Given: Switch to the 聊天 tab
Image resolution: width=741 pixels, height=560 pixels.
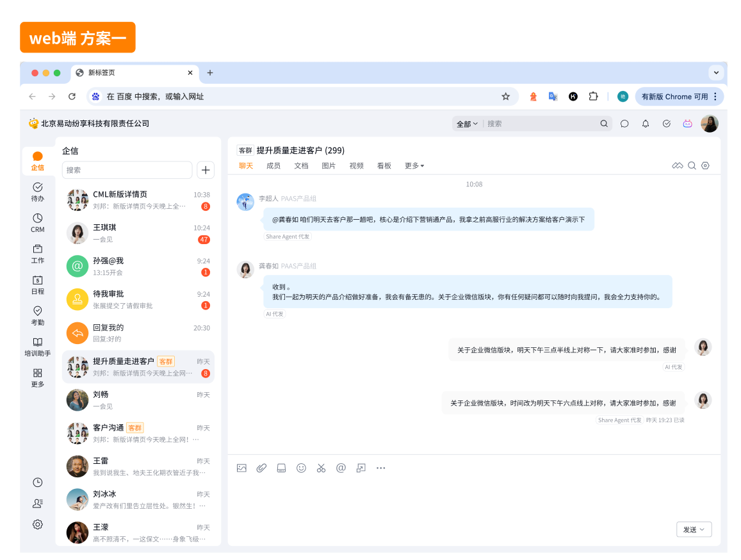Looking at the screenshot, I should click(246, 166).
